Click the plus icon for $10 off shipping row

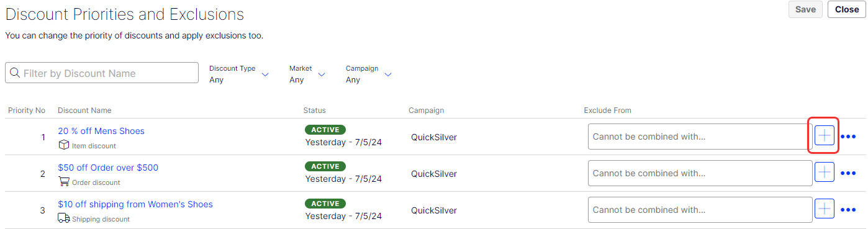825,210
